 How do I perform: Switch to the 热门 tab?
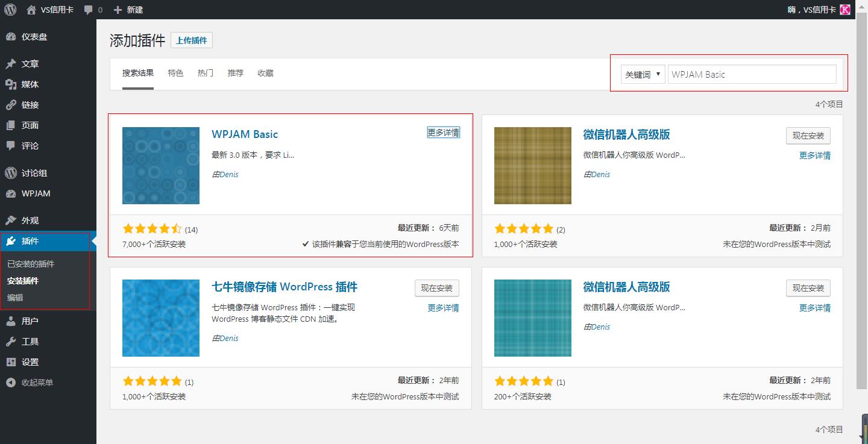206,73
